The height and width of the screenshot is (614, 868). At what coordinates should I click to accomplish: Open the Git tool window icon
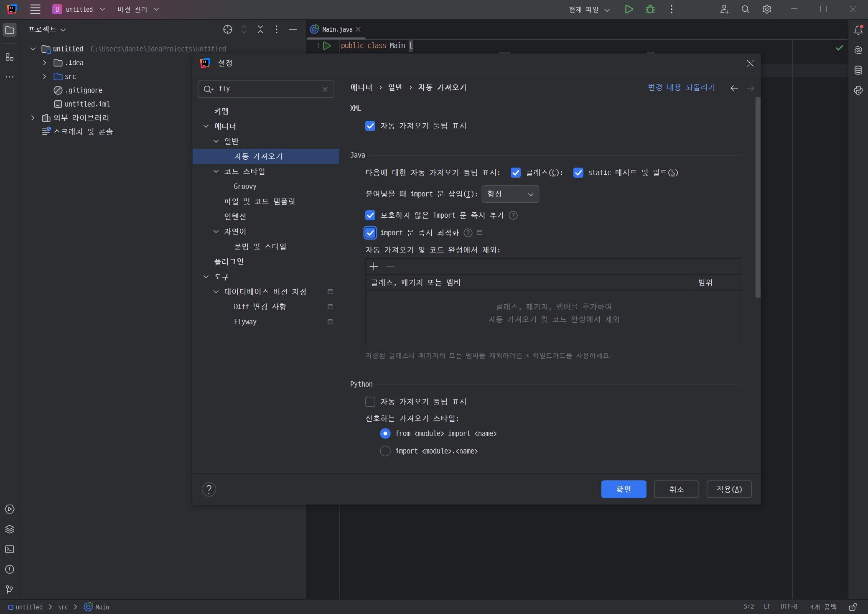(x=10, y=589)
